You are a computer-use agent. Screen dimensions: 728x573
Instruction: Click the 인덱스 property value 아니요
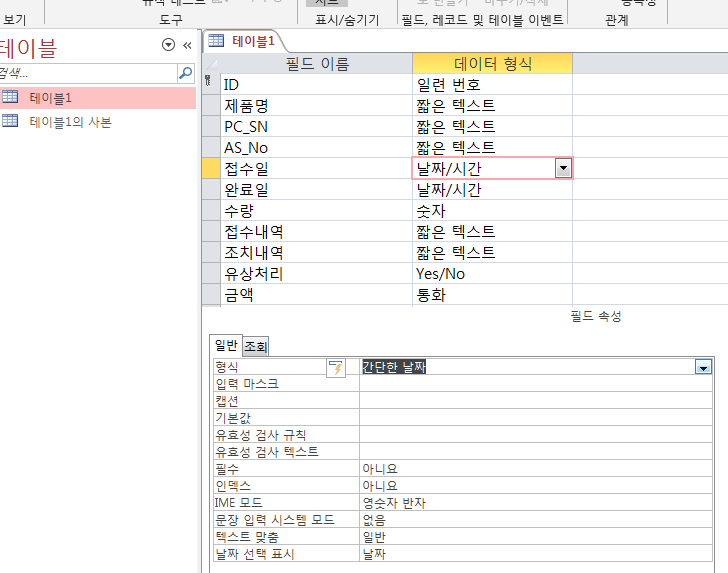point(536,486)
